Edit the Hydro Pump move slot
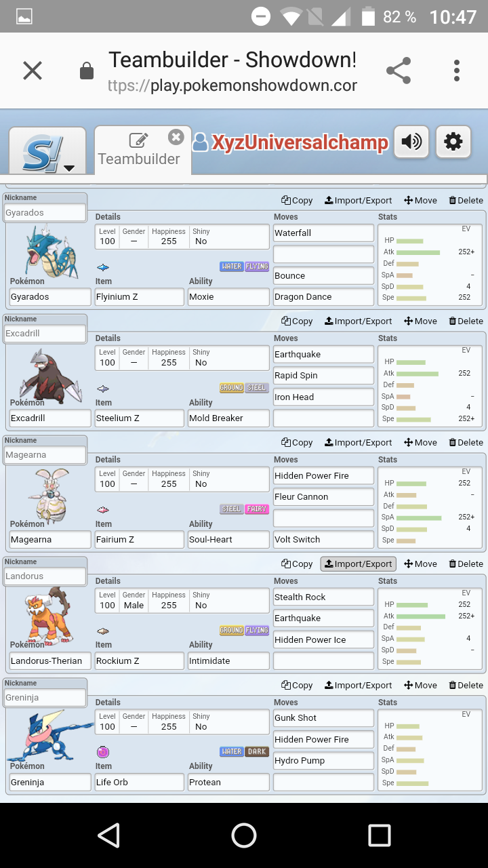488x868 pixels. (x=323, y=761)
